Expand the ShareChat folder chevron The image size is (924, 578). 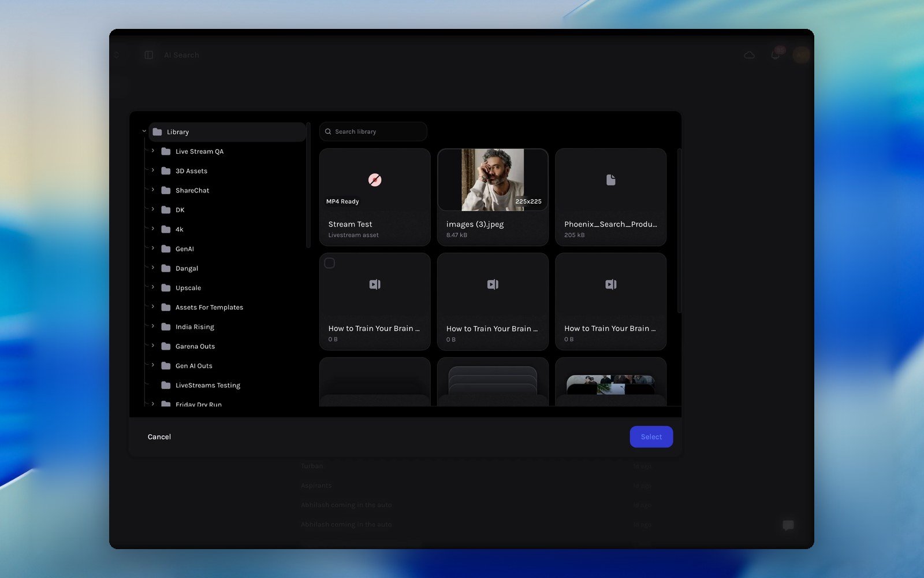click(x=153, y=190)
